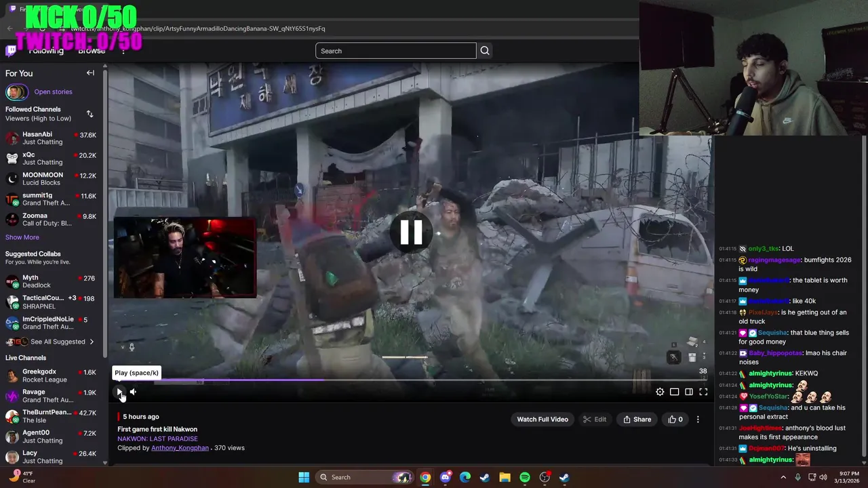Click the Edit clip button

(x=595, y=420)
